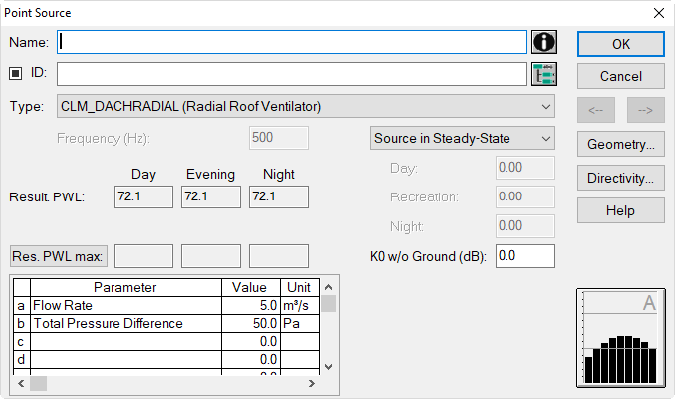675x399 pixels.
Task: Open the Directivity settings
Action: (x=620, y=178)
